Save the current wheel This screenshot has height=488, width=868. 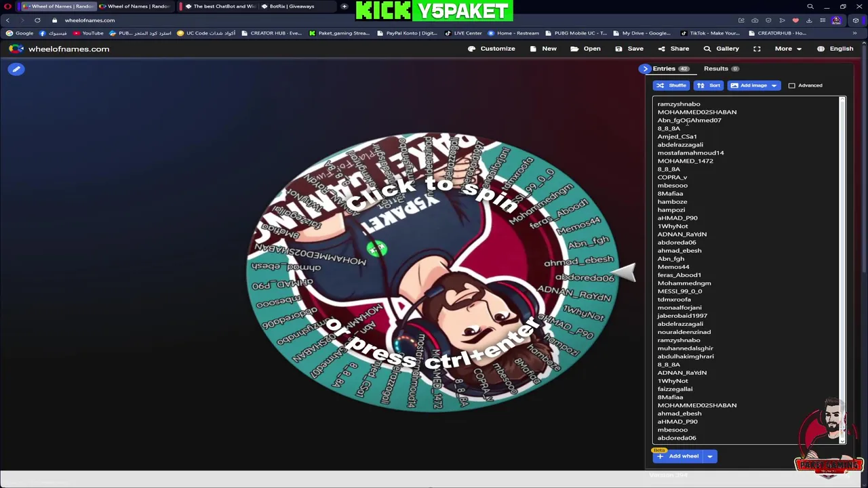click(629, 49)
